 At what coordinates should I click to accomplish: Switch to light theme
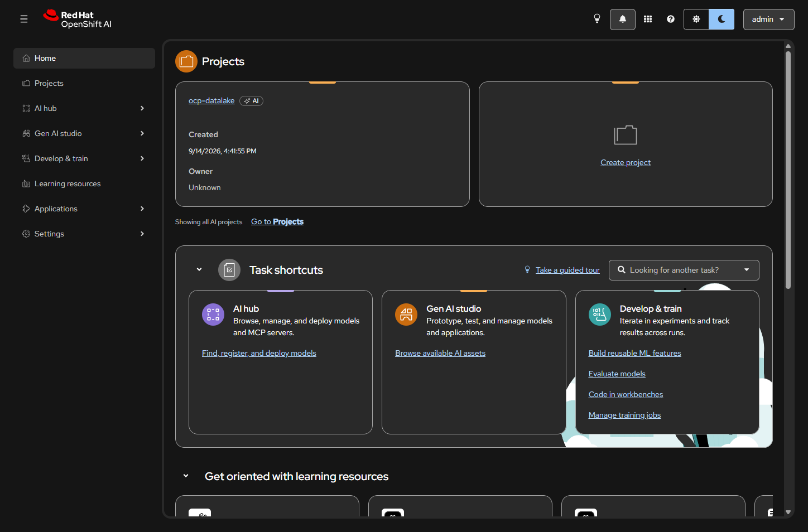click(696, 19)
